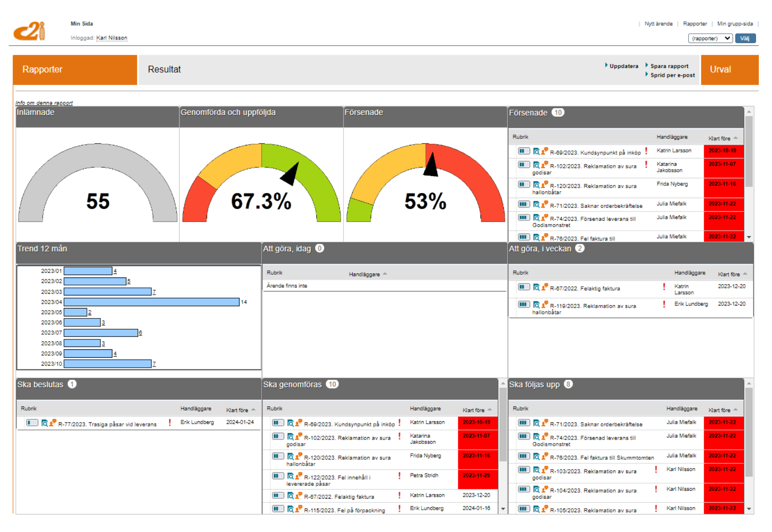The height and width of the screenshot is (532, 772).
Task: Click the c2 logo in the header
Action: tap(29, 31)
